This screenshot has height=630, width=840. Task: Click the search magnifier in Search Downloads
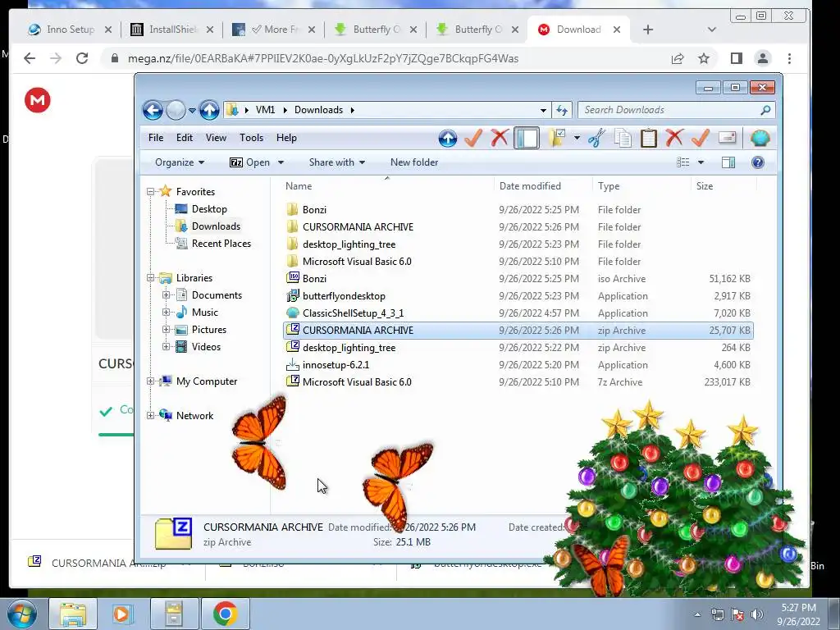point(765,110)
